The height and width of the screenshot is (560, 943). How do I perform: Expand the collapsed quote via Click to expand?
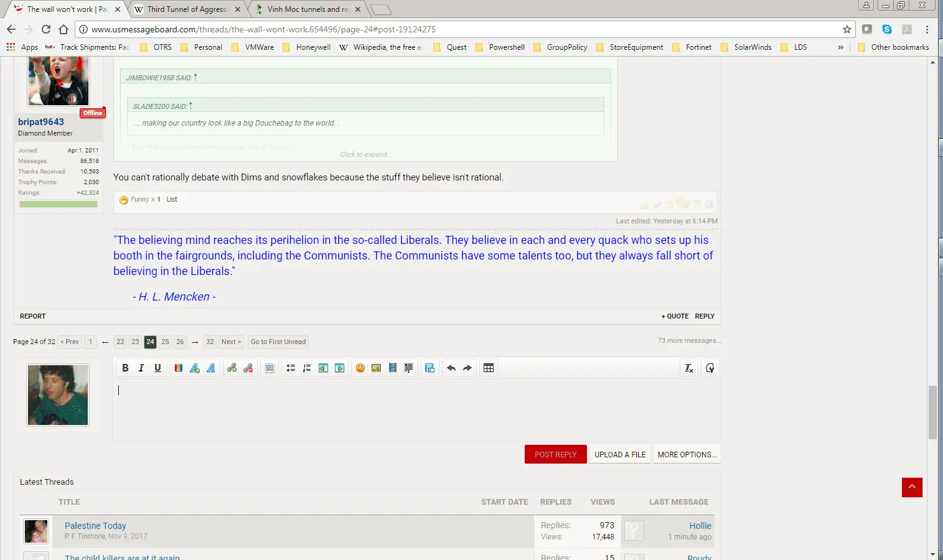[365, 154]
